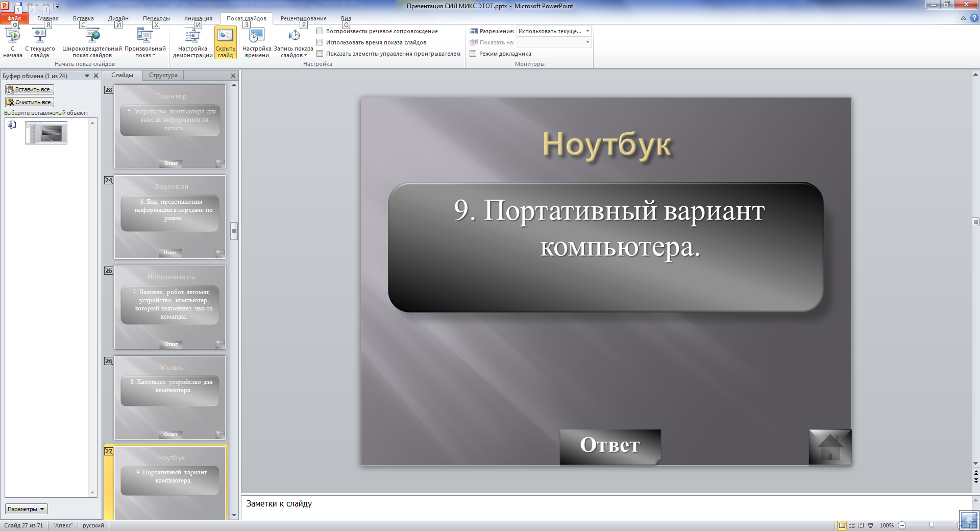
Task: Select slide 23 thumbnail Принтер
Action: 170,127
